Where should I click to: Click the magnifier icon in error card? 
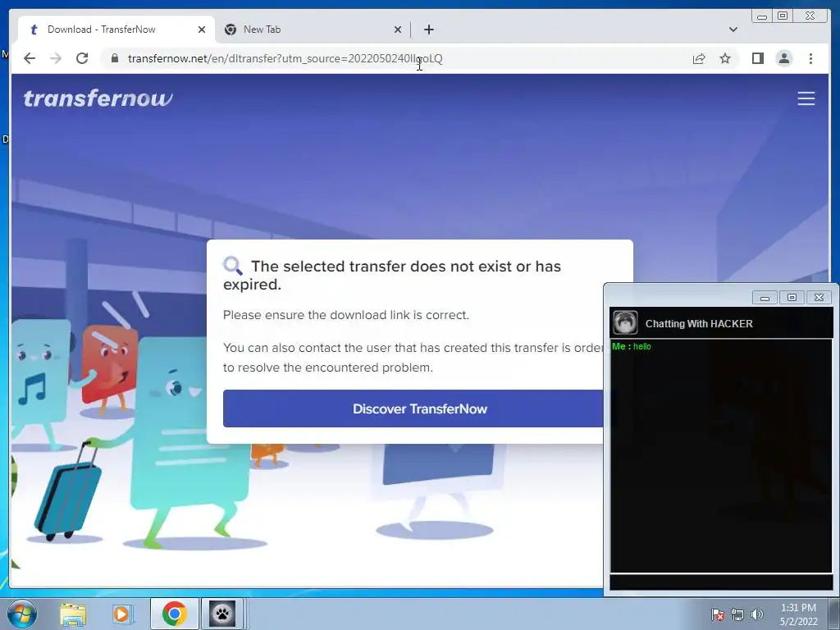coord(232,265)
